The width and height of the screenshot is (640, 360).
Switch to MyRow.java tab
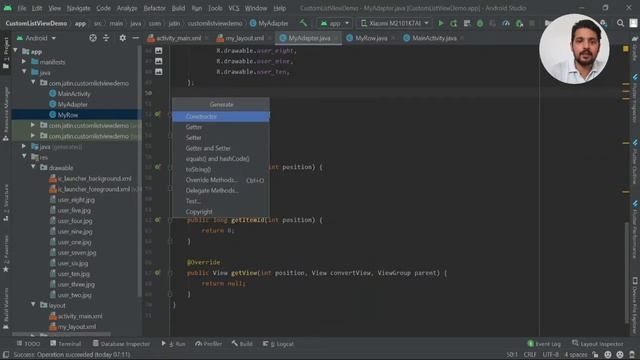(x=371, y=38)
